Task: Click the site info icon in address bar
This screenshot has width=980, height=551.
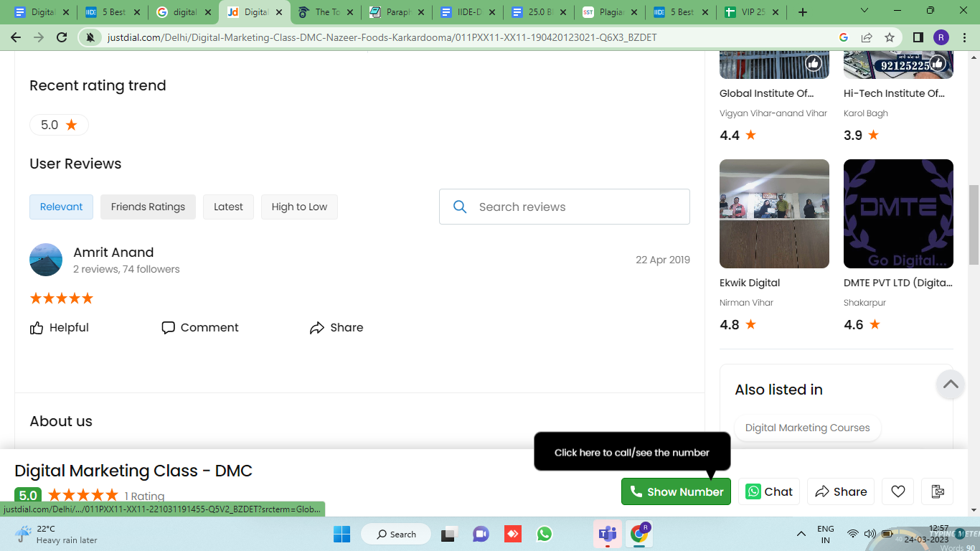Action: (90, 37)
